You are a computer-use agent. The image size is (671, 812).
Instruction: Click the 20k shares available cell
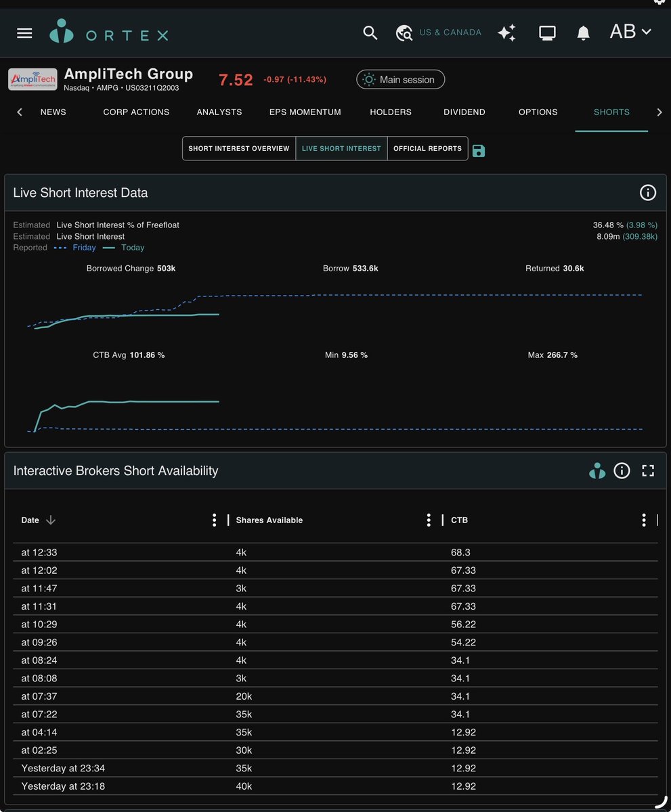pyautogui.click(x=244, y=696)
